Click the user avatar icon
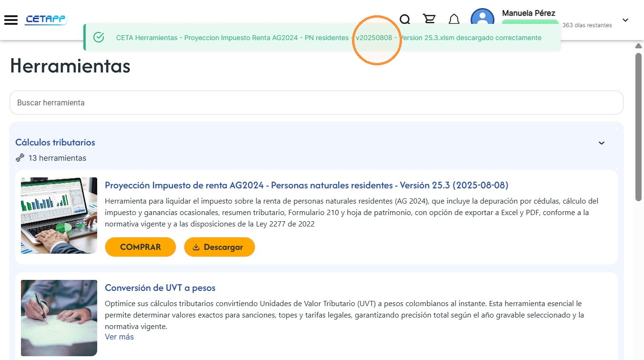This screenshot has height=360, width=644. 482,19
